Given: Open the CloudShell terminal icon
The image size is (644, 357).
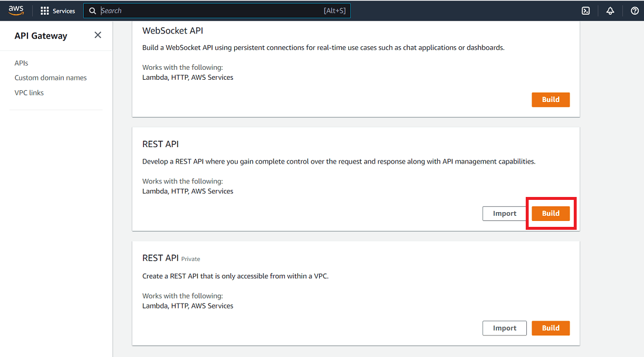Looking at the screenshot, I should pyautogui.click(x=585, y=11).
